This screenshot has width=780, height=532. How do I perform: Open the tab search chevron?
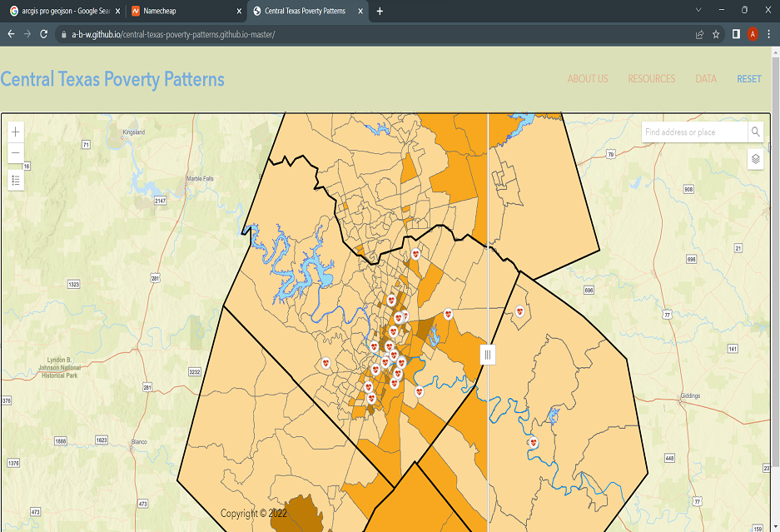tap(698, 10)
